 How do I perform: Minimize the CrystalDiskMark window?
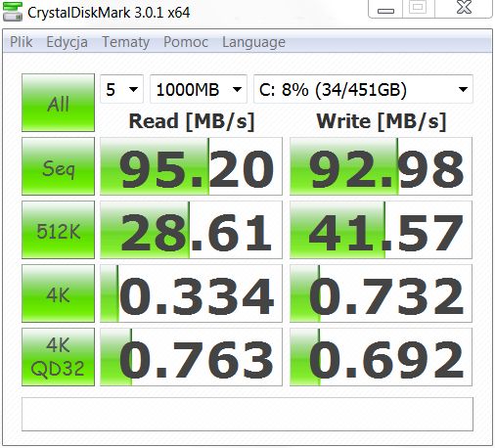tap(385, 9)
